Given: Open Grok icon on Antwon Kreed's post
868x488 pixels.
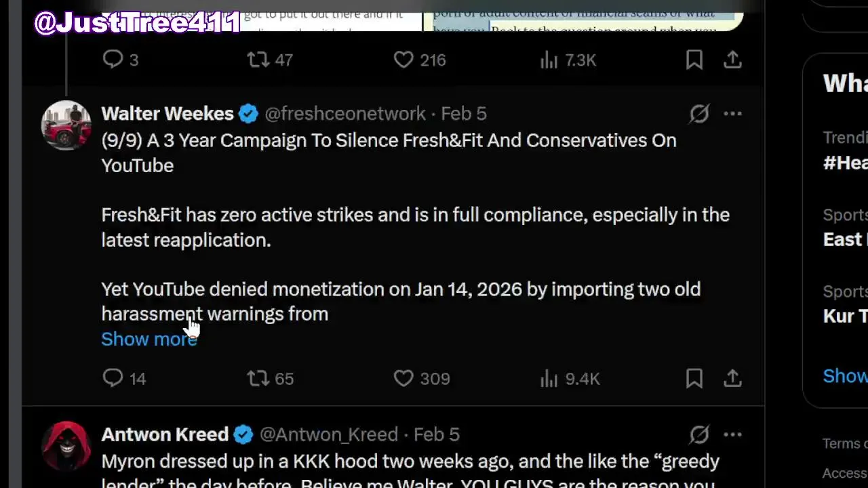Looking at the screenshot, I should [x=699, y=434].
